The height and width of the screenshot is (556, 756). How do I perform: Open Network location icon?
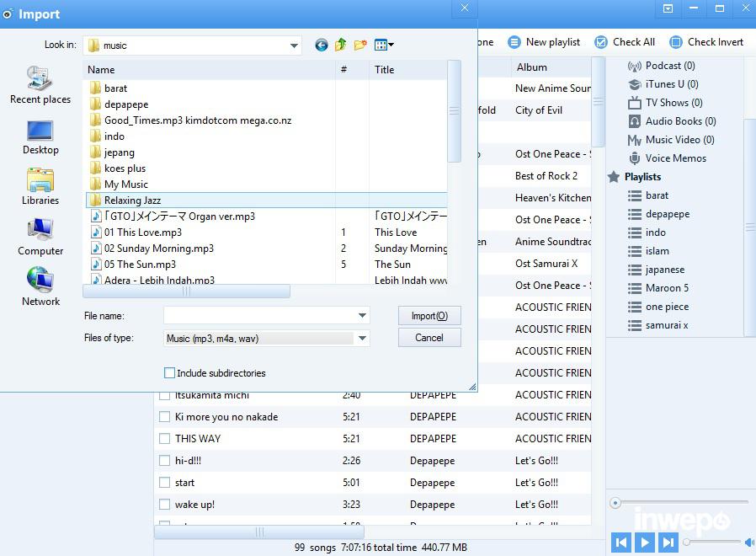(40, 286)
